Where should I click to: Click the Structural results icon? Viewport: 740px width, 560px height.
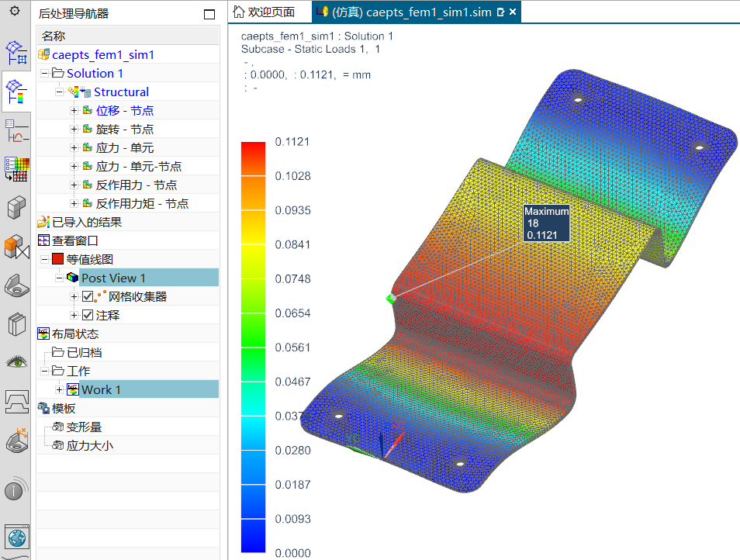tap(79, 92)
